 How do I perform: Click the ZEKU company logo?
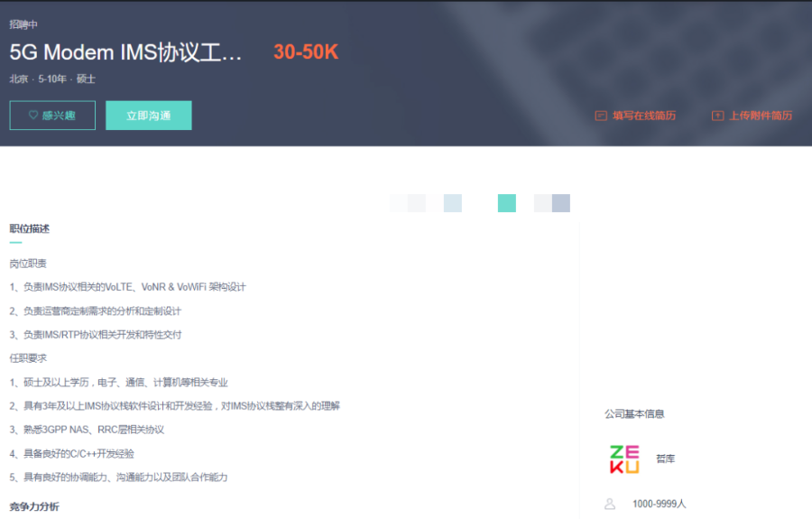[x=624, y=459]
